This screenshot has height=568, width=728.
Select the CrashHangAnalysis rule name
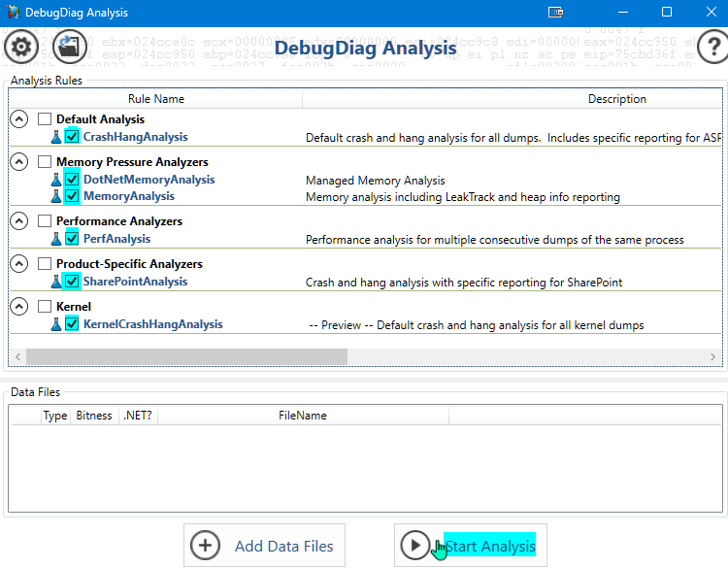(136, 137)
